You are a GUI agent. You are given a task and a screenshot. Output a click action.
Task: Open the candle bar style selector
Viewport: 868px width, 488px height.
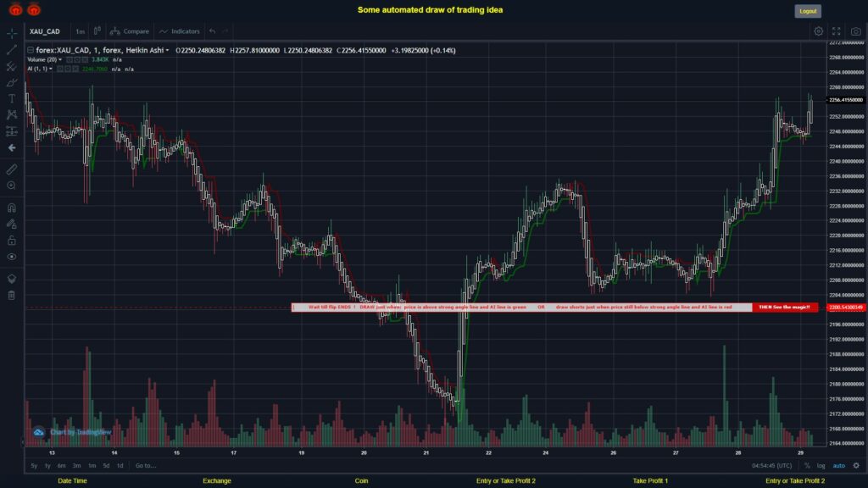click(x=97, y=31)
